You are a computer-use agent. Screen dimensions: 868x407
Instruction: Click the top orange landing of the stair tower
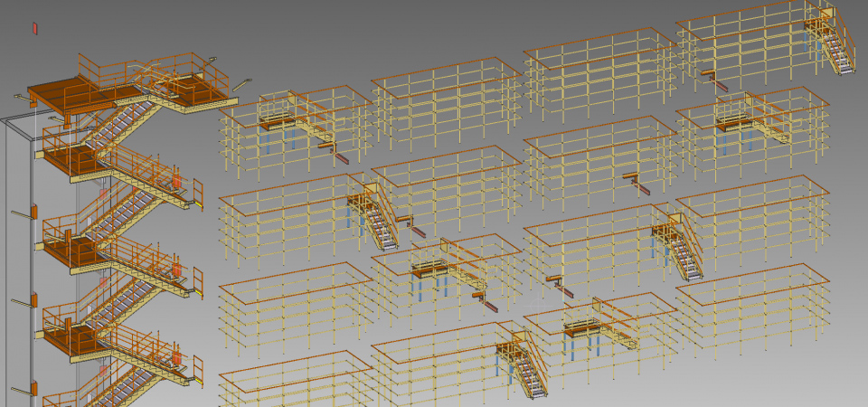click(56, 93)
